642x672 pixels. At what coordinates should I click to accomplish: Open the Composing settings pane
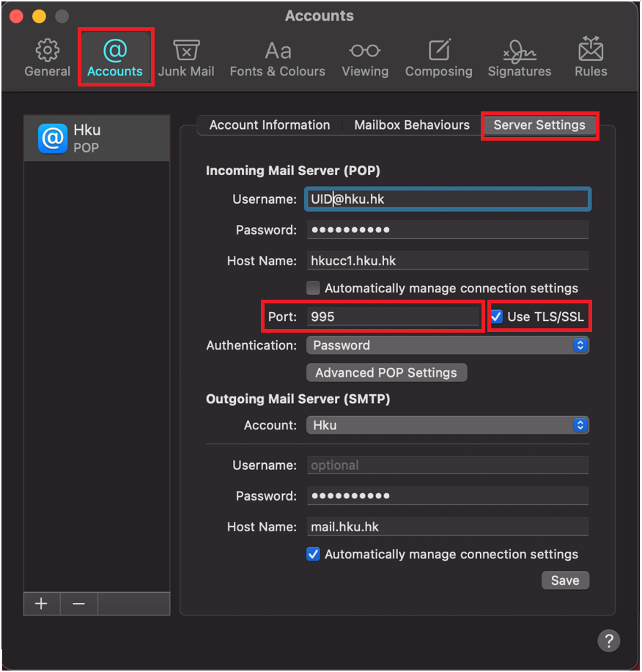pyautogui.click(x=438, y=57)
